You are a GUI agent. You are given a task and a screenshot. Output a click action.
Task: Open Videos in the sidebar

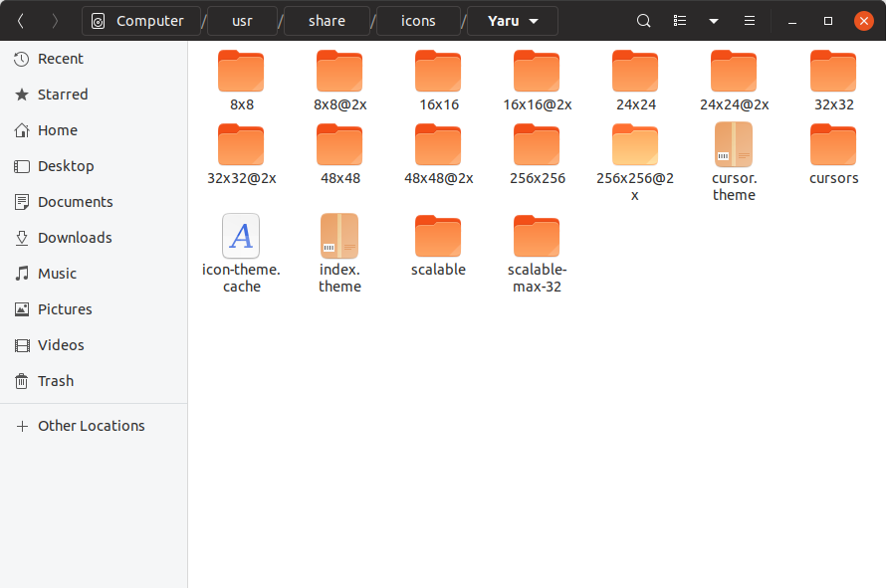click(x=94, y=345)
